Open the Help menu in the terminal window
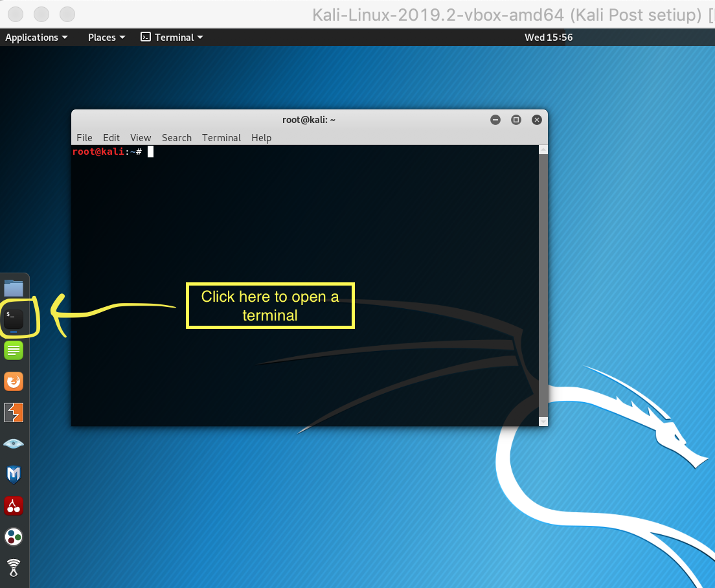Viewport: 715px width, 588px height. 261,138
